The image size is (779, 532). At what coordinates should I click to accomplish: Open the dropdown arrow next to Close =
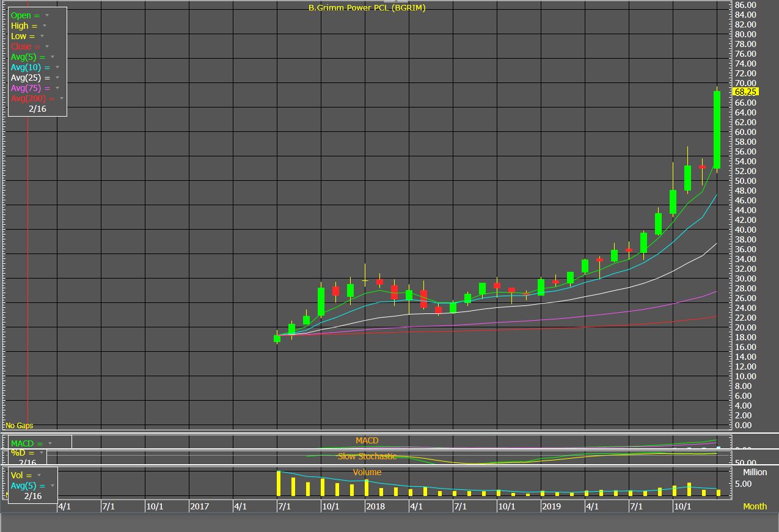tap(47, 46)
